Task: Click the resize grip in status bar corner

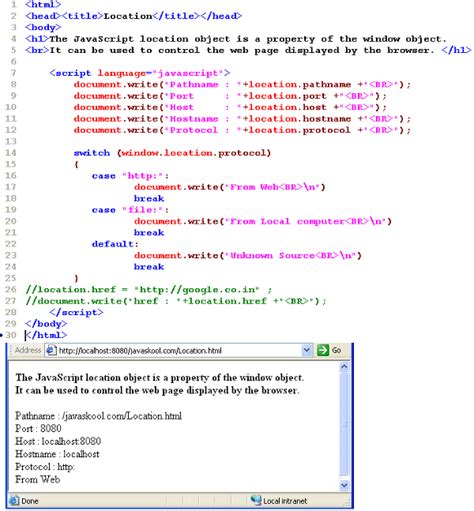Action: (x=347, y=503)
